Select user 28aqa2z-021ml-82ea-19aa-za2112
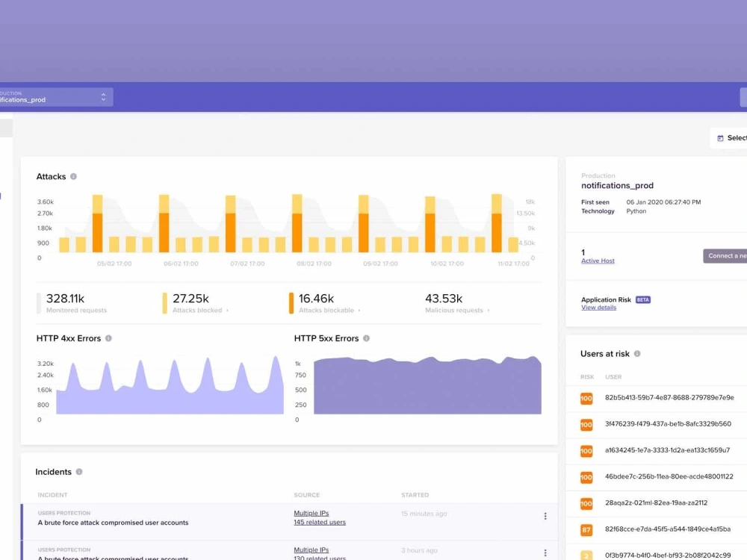The height and width of the screenshot is (560, 747). (x=656, y=503)
